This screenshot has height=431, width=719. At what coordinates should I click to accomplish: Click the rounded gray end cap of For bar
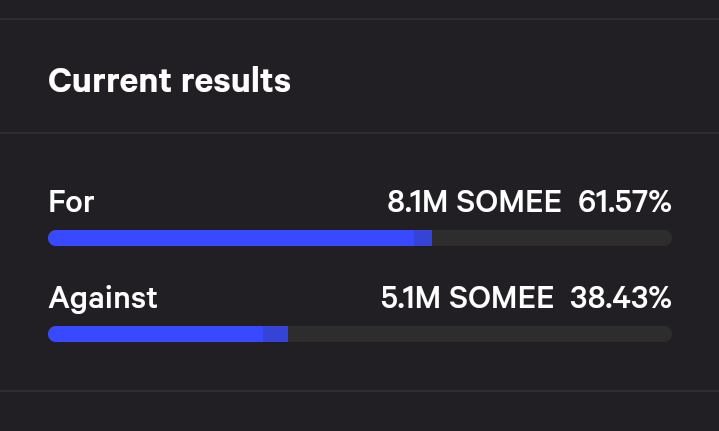668,238
